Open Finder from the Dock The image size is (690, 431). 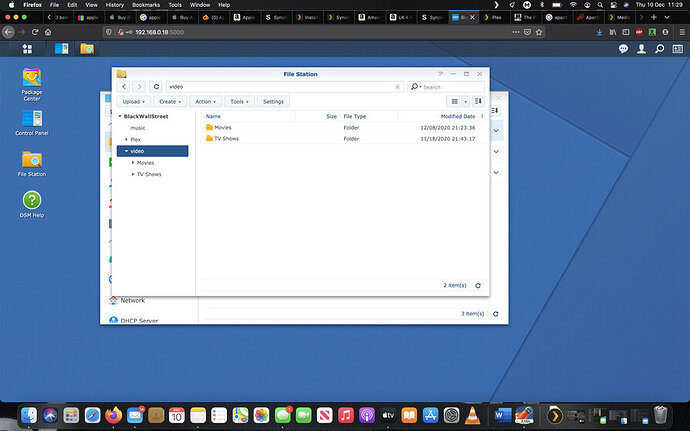pyautogui.click(x=29, y=415)
